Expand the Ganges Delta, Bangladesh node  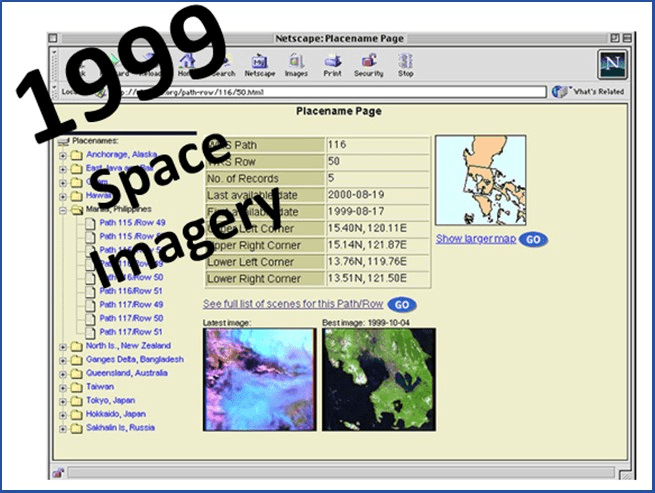click(64, 360)
